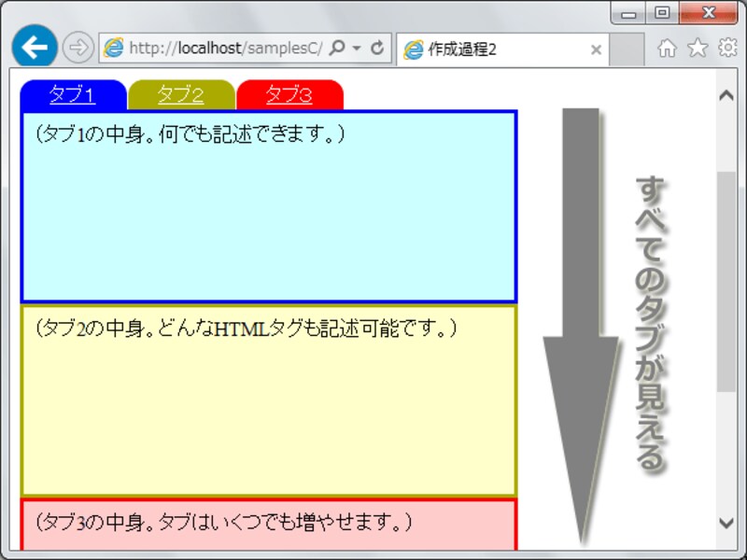This screenshot has width=747, height=560.
Task: Click the vertical scrollbar thumb
Action: click(x=726, y=282)
